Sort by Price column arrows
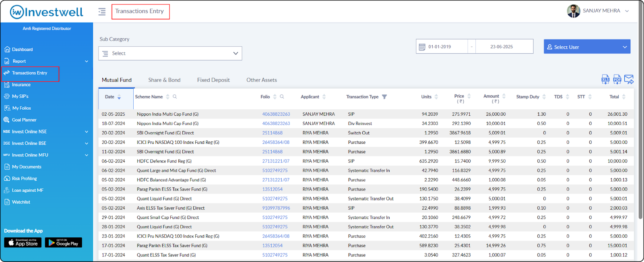 tap(469, 96)
